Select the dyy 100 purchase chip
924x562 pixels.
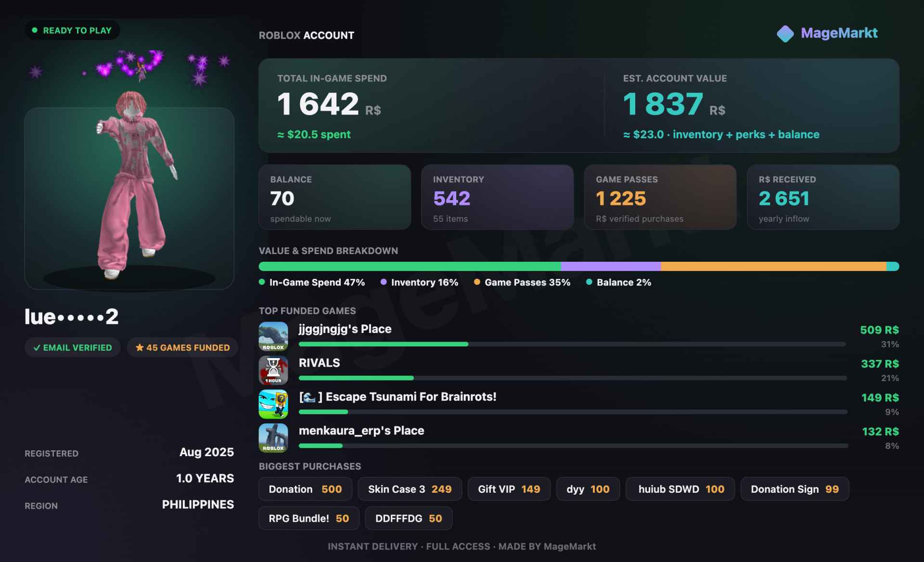tap(588, 489)
